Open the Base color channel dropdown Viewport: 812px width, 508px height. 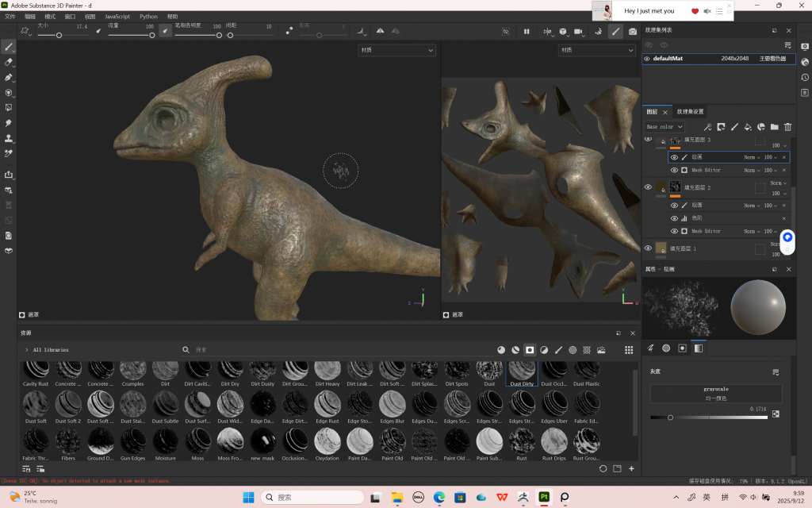tap(665, 127)
